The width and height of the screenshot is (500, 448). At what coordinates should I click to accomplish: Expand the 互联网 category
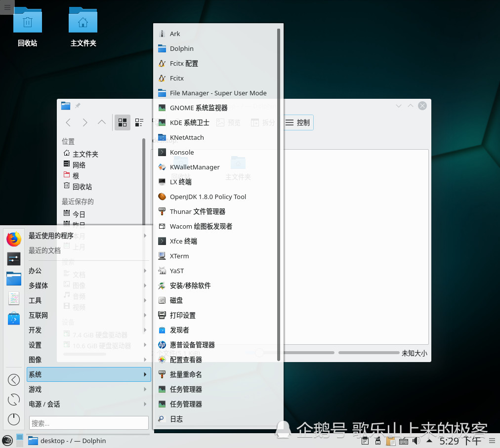click(x=88, y=315)
